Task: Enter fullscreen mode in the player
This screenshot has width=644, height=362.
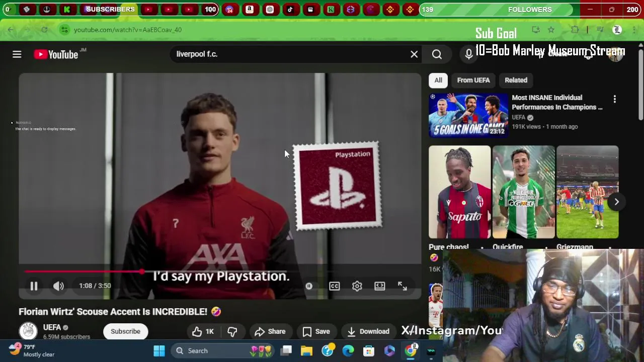Action: (x=403, y=286)
